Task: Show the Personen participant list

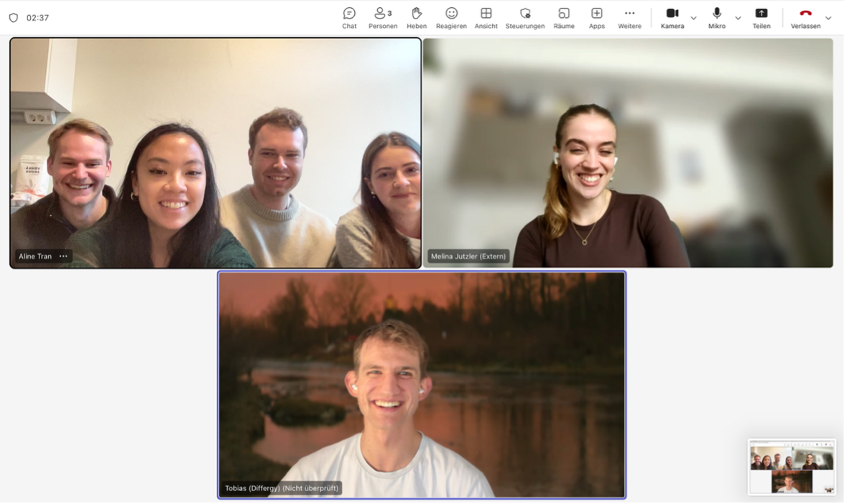Action: [382, 17]
